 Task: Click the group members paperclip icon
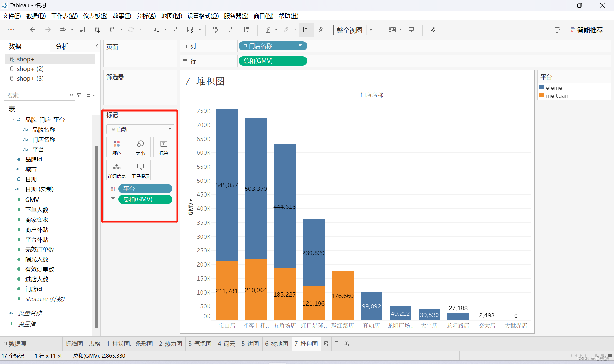[x=286, y=30]
